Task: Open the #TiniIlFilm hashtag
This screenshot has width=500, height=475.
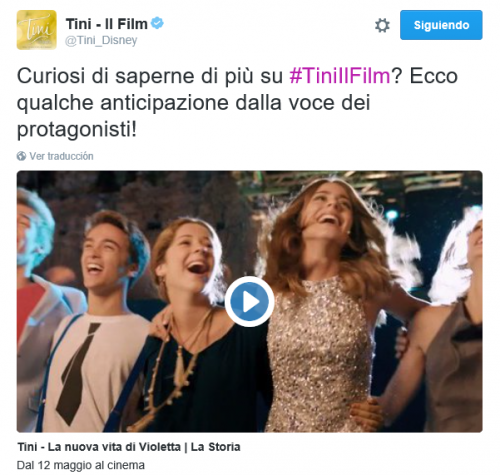Action: (340, 76)
